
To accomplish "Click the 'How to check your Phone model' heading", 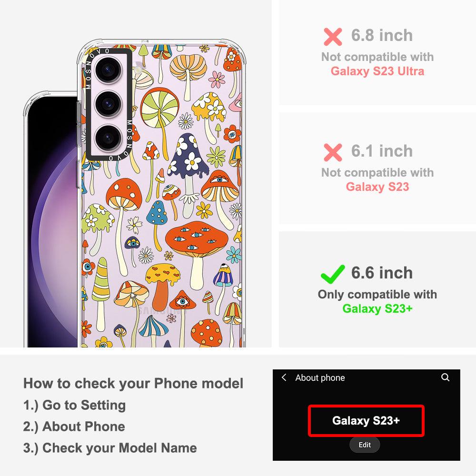I will point(133,383).
